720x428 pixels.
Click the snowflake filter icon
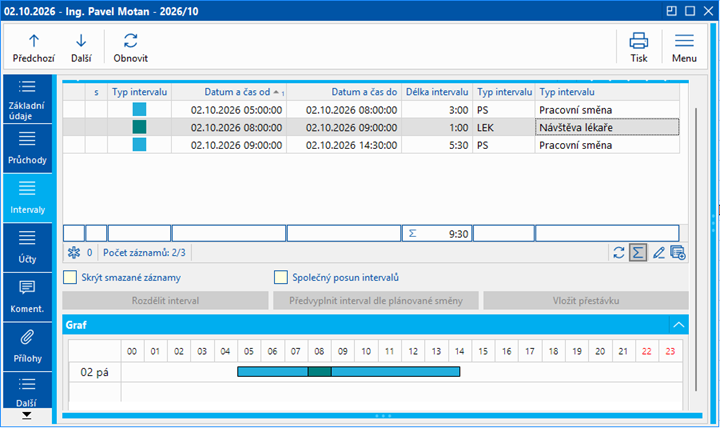tap(73, 253)
